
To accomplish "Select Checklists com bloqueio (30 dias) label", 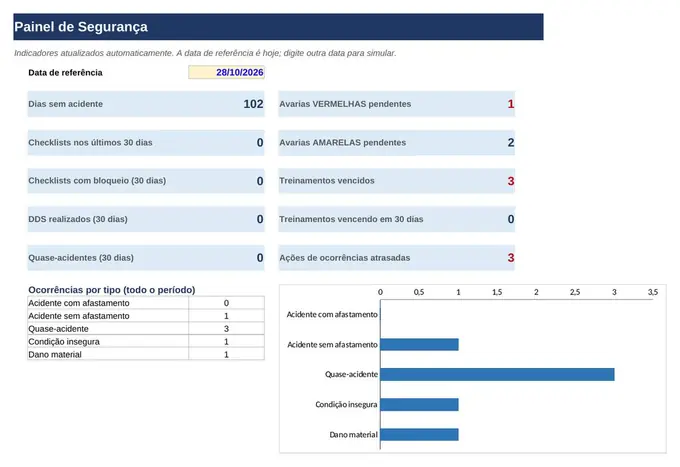I will (97, 181).
